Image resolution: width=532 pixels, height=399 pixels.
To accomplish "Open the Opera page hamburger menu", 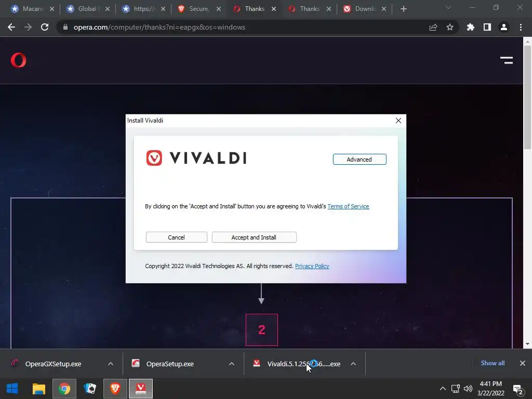I will [x=507, y=60].
